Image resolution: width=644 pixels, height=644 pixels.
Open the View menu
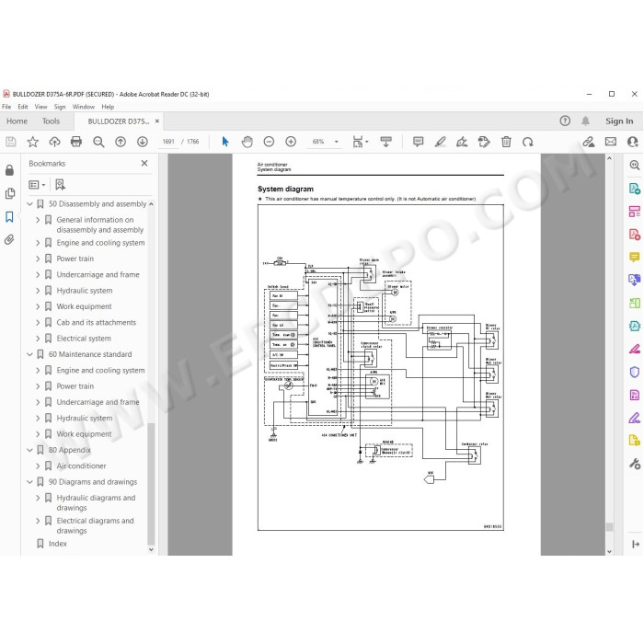point(40,107)
